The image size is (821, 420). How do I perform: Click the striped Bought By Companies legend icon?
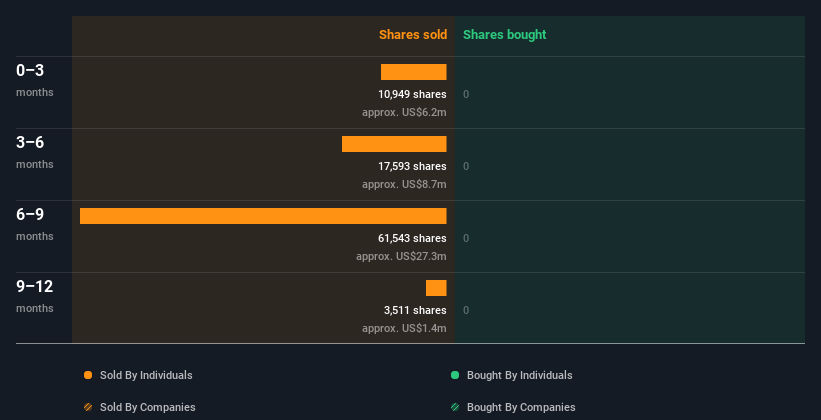(455, 407)
